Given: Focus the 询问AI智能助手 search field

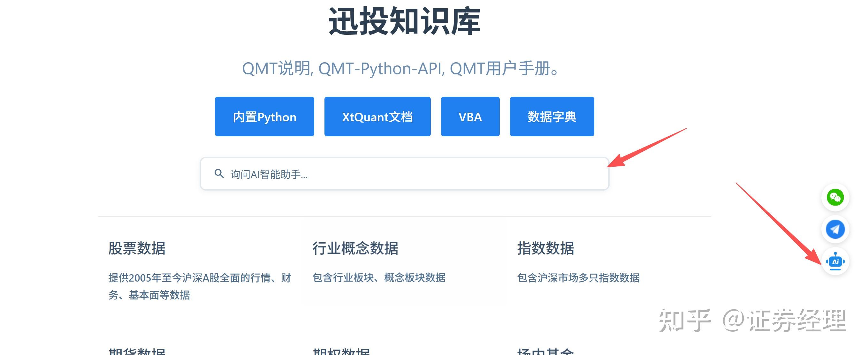Looking at the screenshot, I should coord(404,174).
